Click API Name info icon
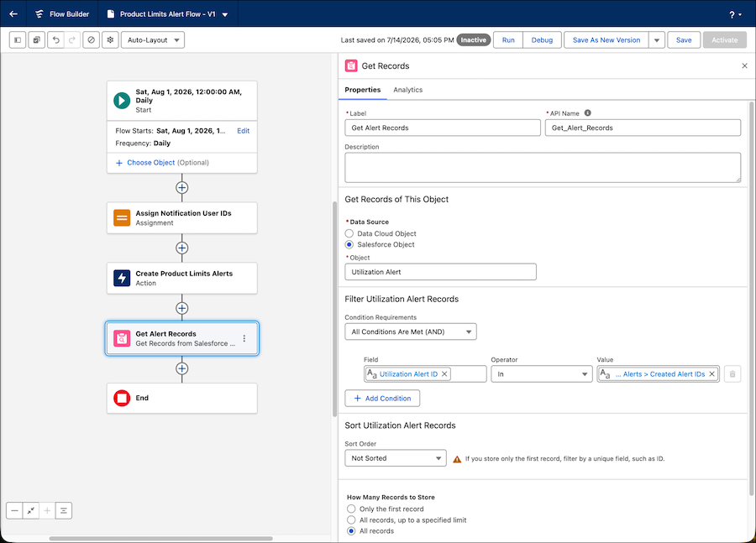 click(x=587, y=112)
